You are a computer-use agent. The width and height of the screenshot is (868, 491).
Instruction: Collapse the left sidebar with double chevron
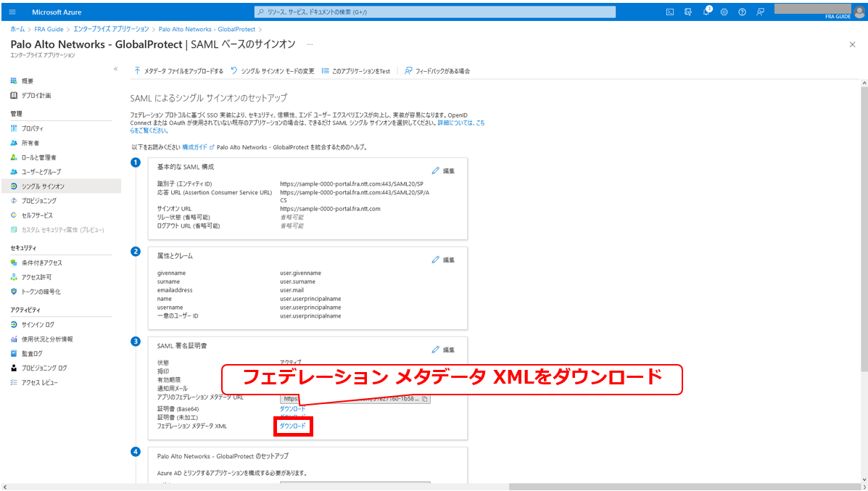pyautogui.click(x=115, y=68)
